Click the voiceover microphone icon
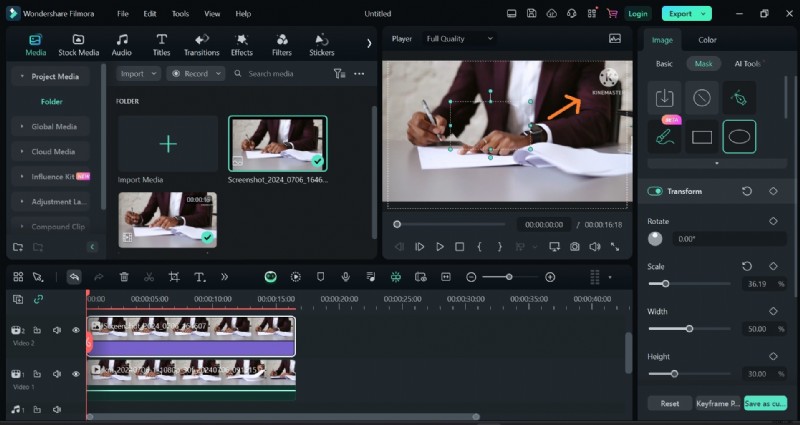This screenshot has height=425, width=800. pos(345,277)
